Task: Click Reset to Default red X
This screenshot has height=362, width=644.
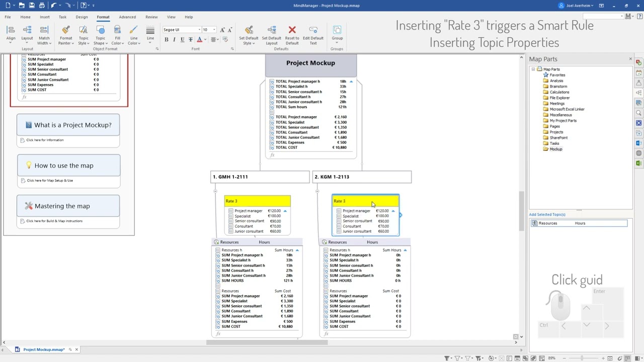Action: [x=292, y=35]
